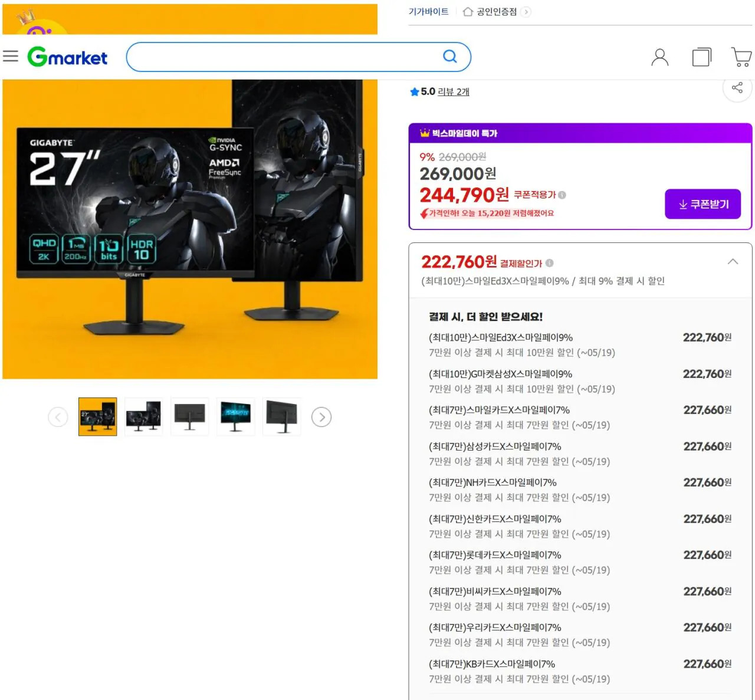Click the 222,760원 결제할인가 price
755x700 pixels.
[x=459, y=262]
